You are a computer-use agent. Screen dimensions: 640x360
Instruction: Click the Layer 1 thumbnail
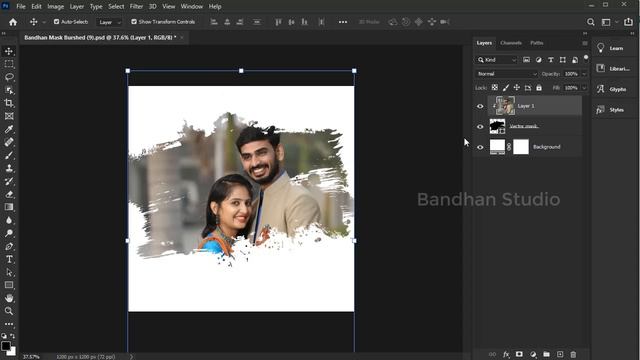point(505,106)
